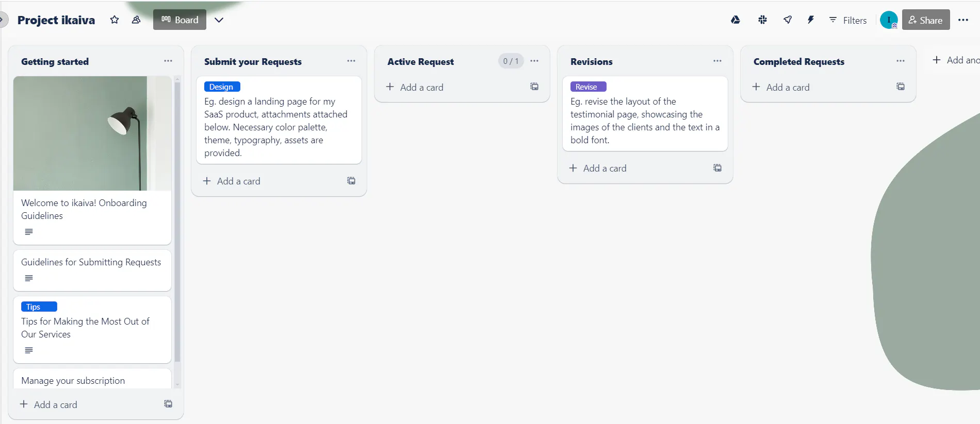Expand the views chevron next to Board
This screenshot has width=980, height=424.
[219, 20]
